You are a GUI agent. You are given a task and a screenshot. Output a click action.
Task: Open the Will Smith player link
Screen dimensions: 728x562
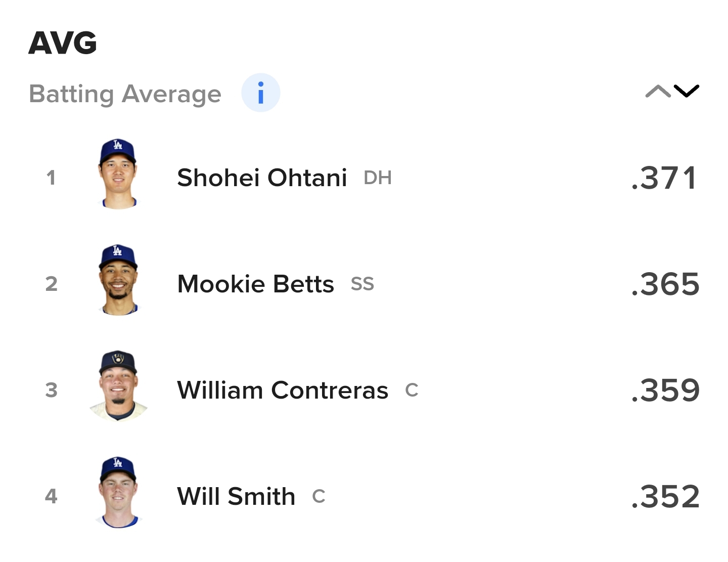[x=236, y=496]
